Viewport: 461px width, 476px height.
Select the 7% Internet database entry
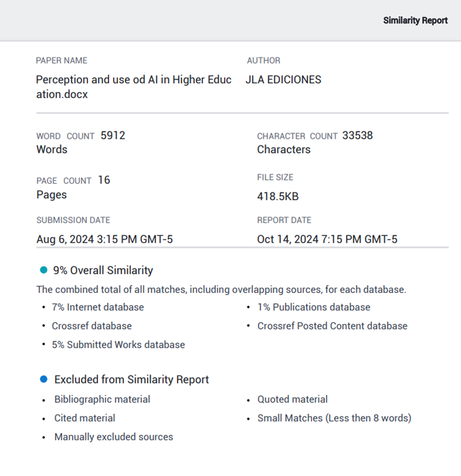(x=98, y=307)
